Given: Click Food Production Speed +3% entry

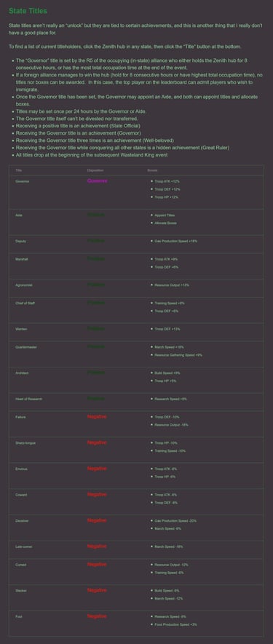Looking at the screenshot, I should point(175,624).
